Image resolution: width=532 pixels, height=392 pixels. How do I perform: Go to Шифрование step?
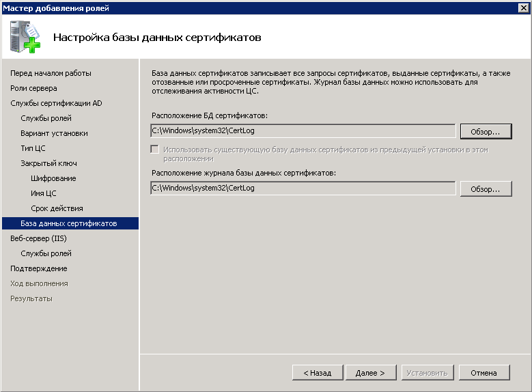coord(53,178)
